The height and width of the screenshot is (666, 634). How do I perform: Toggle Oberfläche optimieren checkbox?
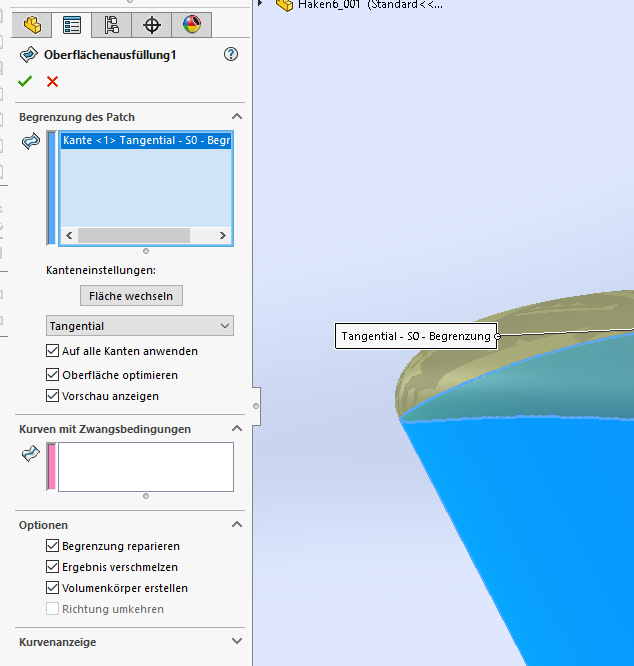click(x=52, y=375)
